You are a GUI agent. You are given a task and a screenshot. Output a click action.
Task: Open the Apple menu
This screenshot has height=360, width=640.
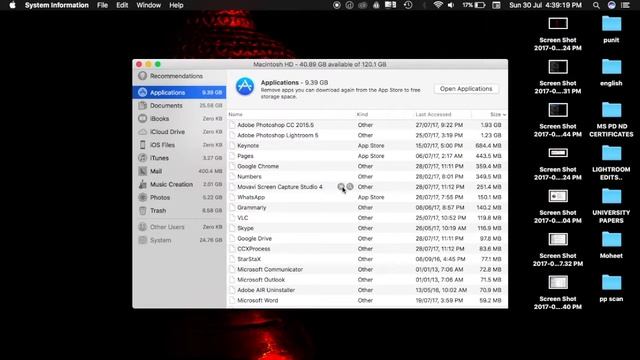(12, 5)
